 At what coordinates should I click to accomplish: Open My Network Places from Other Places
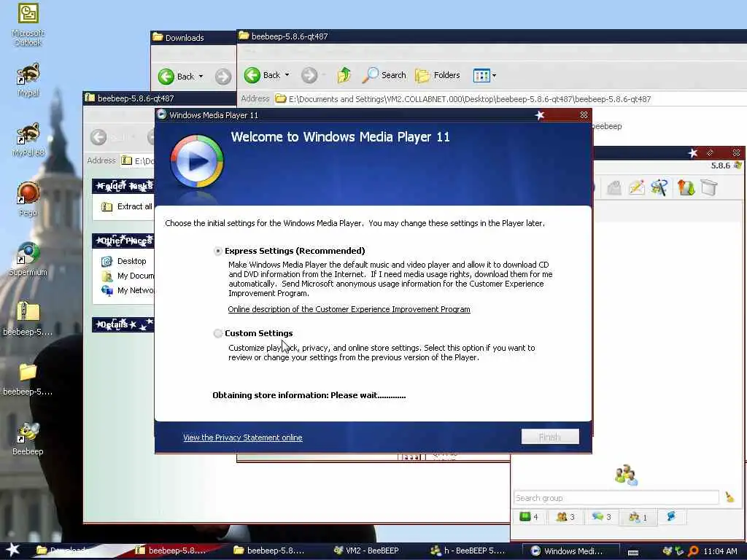128,290
